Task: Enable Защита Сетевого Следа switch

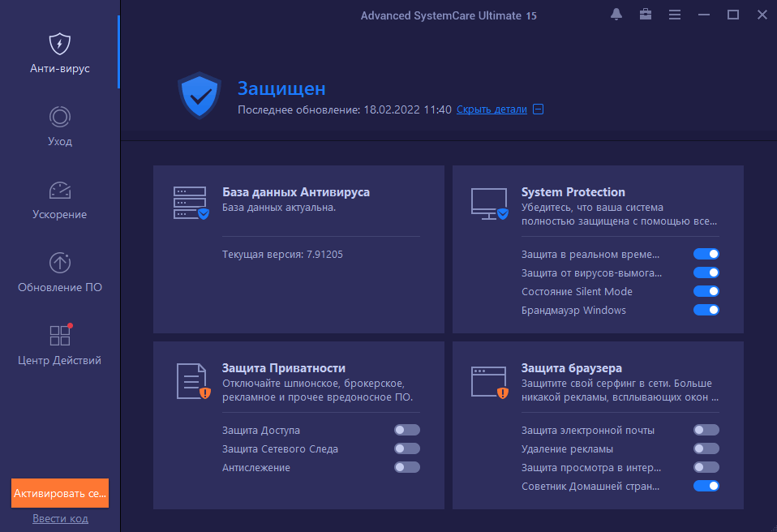Action: point(407,448)
